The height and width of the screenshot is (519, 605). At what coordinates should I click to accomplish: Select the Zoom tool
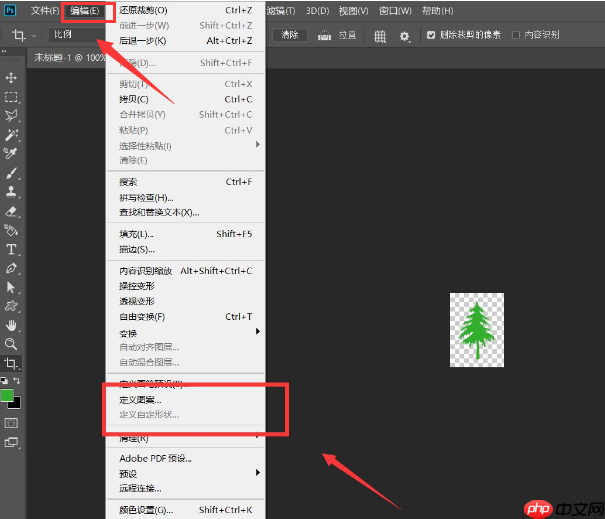coord(11,344)
